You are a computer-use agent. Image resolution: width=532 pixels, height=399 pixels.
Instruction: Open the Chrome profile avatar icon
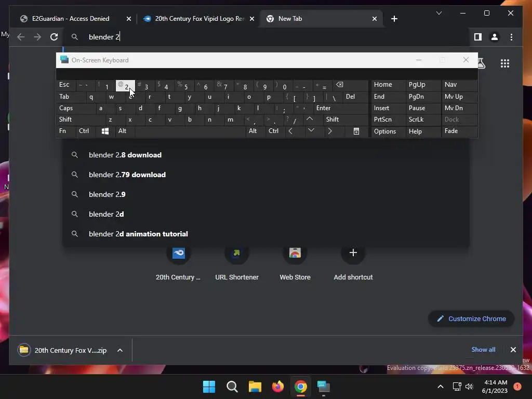pos(495,37)
